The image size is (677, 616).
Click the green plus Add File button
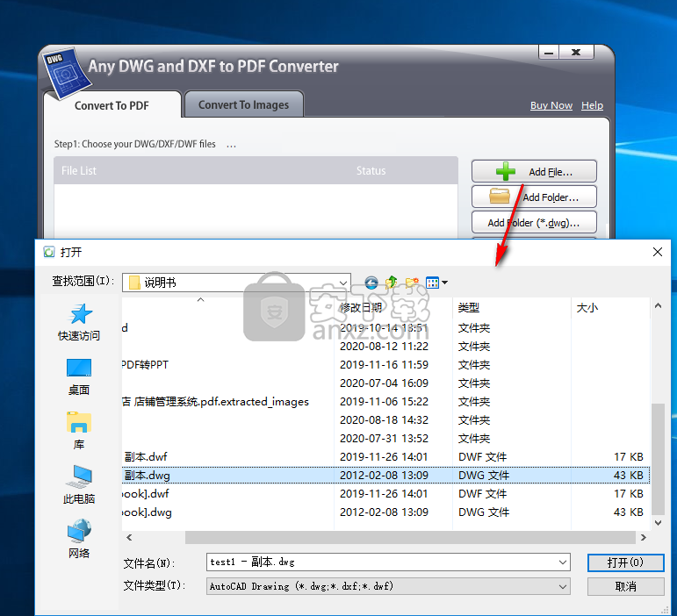pos(534,172)
